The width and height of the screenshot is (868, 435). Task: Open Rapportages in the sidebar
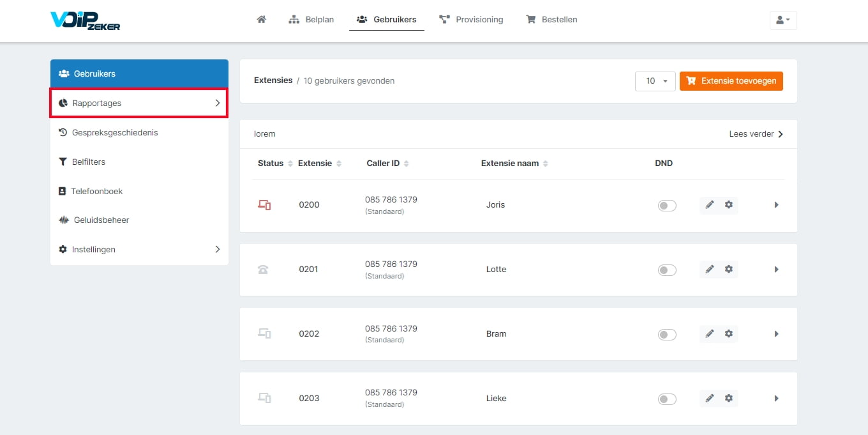(x=139, y=103)
